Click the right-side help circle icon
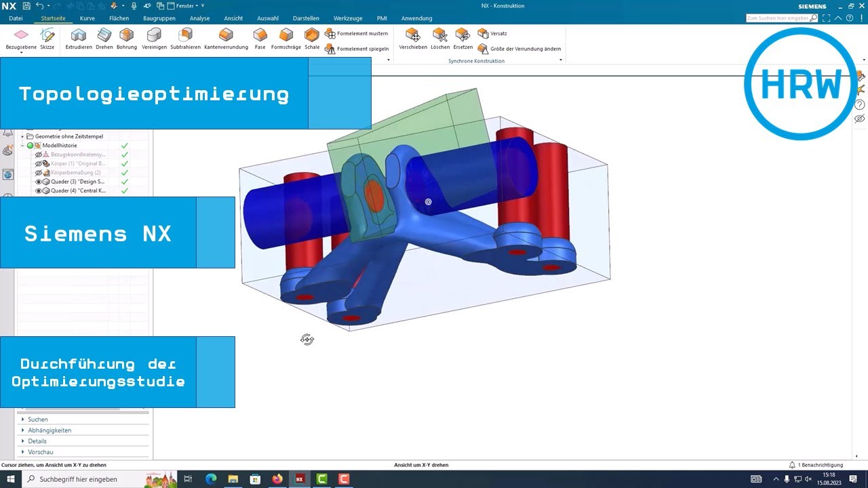This screenshot has height=488, width=868. click(860, 104)
